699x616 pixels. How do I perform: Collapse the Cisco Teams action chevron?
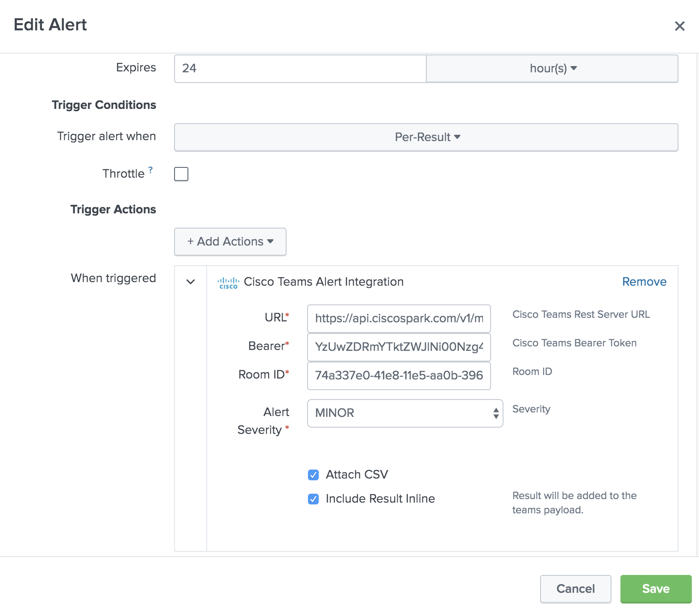click(191, 282)
